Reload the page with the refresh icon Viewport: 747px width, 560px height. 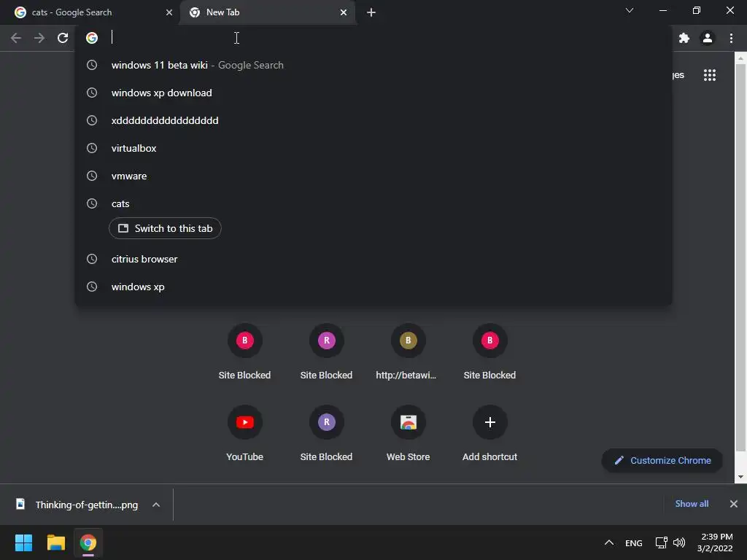pyautogui.click(x=63, y=38)
